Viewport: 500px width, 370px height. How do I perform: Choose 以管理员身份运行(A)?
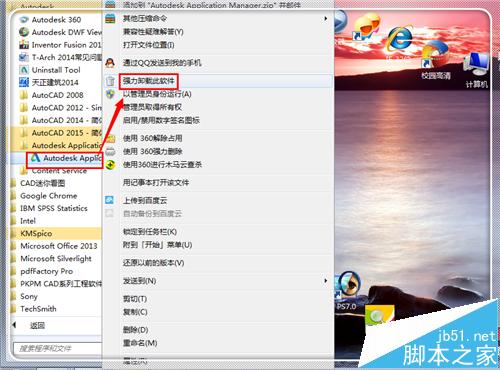click(x=218, y=94)
